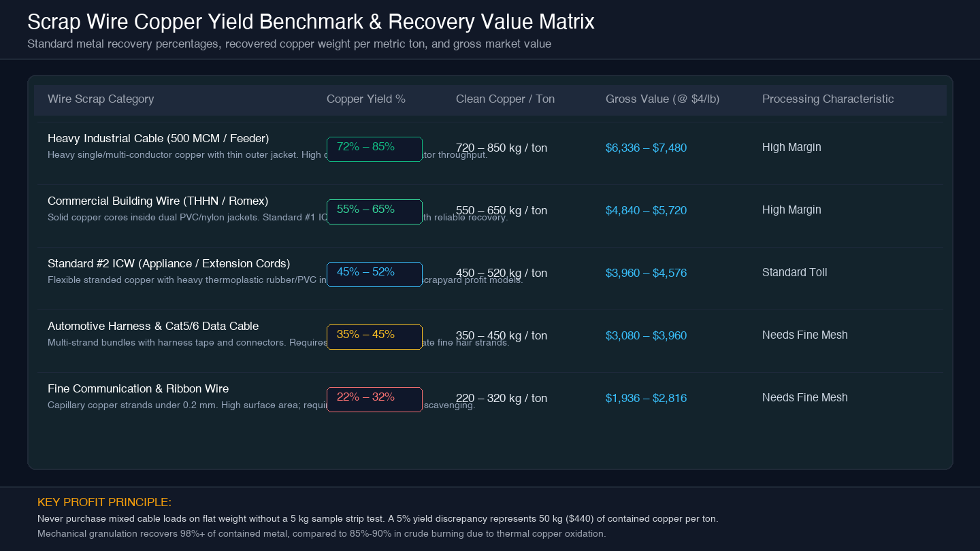
Task: Select the "Gross Value (@ $4/lb)" header
Action: click(662, 99)
